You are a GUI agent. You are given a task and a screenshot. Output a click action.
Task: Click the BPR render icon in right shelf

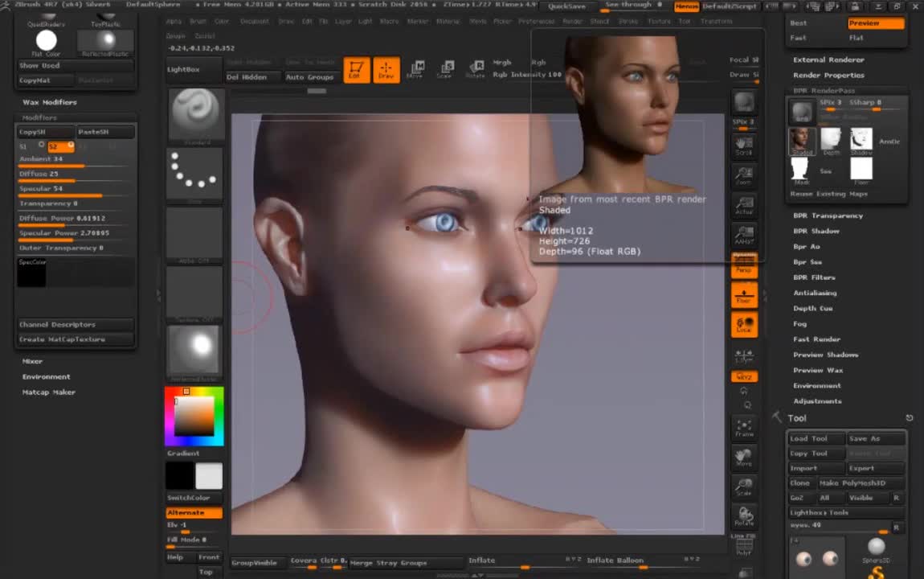[x=744, y=102]
